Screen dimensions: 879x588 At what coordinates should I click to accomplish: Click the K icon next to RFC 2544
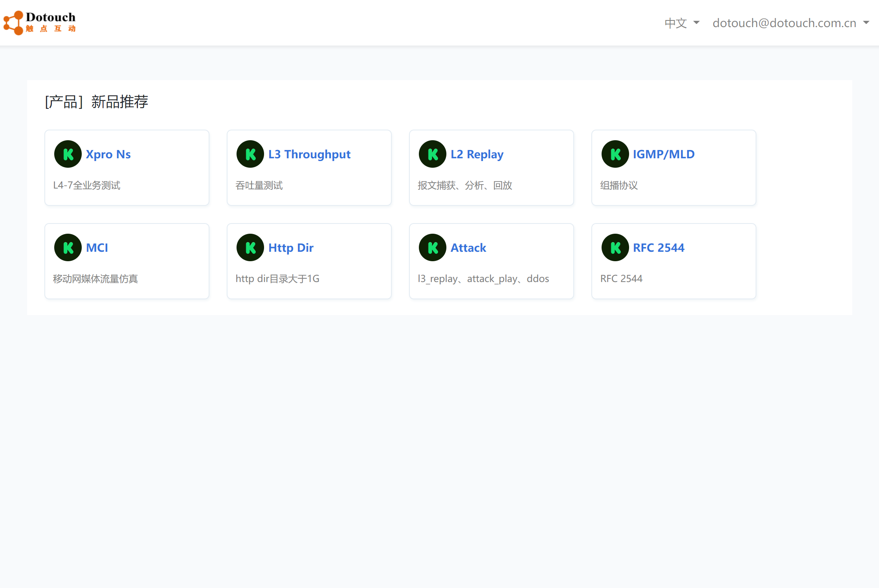[x=615, y=247]
